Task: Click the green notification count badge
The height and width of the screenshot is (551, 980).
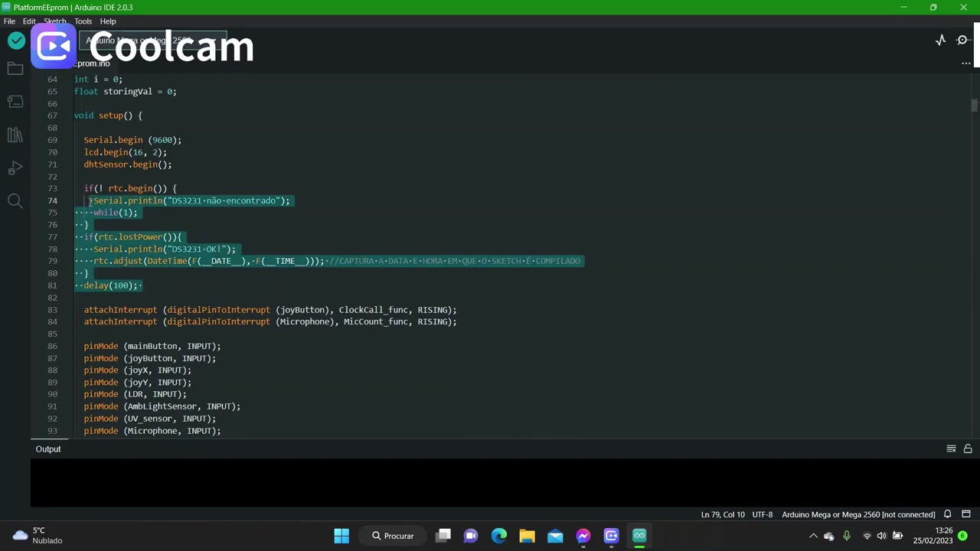Action: [962, 536]
